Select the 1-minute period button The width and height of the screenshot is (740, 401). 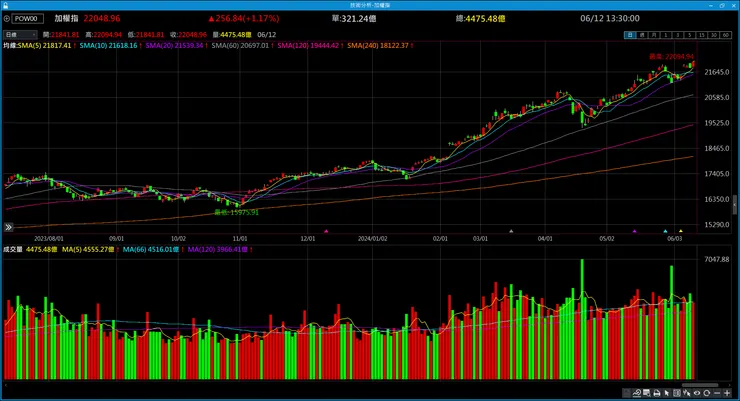[x=665, y=35]
